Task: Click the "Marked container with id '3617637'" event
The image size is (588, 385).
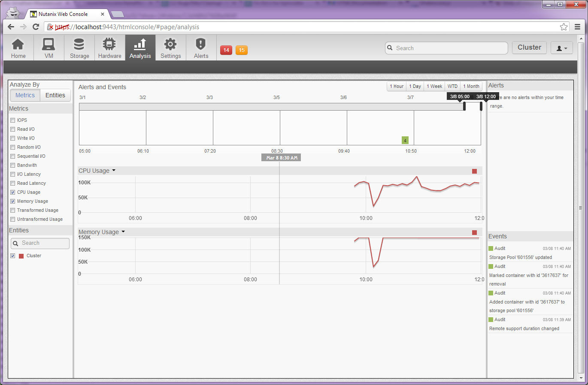Action: (x=530, y=275)
